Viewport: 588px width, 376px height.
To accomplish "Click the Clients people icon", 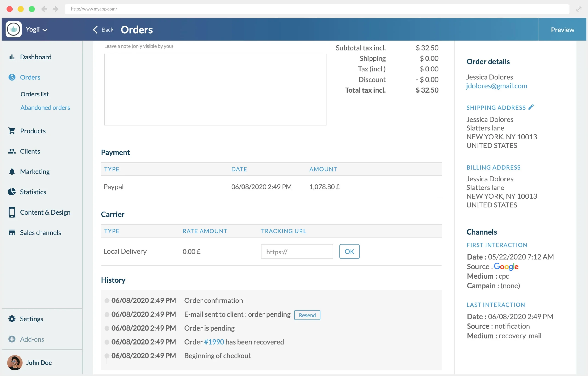I will click(12, 151).
